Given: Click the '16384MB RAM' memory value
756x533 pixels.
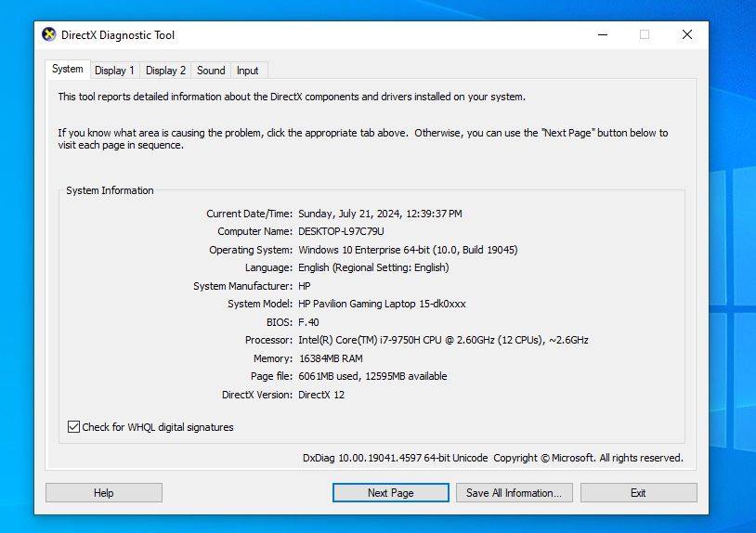Looking at the screenshot, I should point(331,358).
